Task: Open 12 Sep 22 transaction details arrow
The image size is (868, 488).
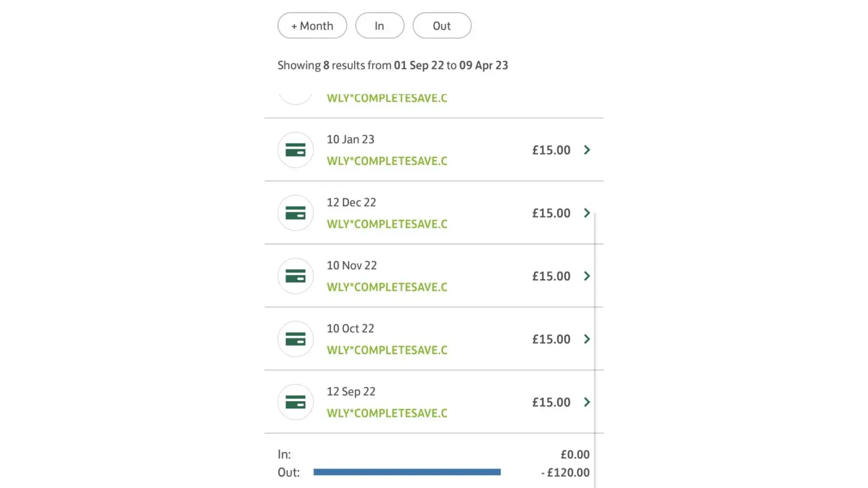Action: click(587, 402)
